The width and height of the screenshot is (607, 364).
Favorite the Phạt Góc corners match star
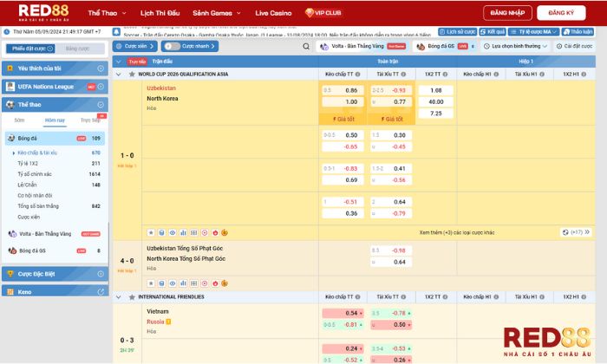[151, 283]
